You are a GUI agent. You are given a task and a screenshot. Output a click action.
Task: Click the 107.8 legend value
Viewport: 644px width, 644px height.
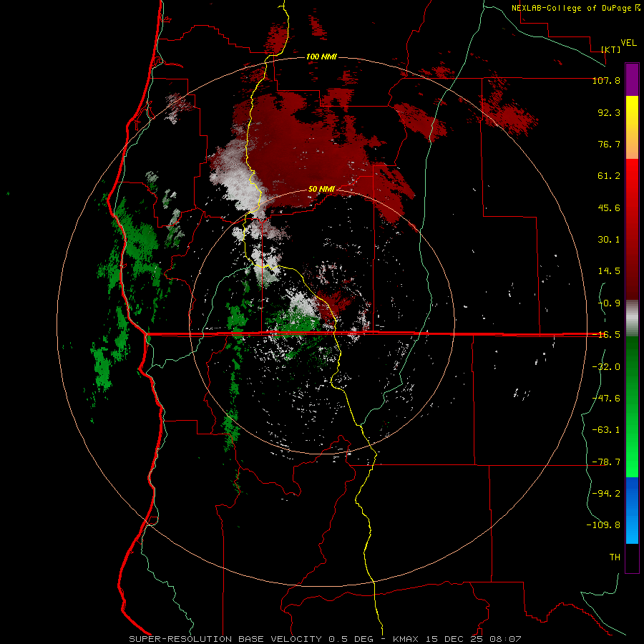coord(606,80)
